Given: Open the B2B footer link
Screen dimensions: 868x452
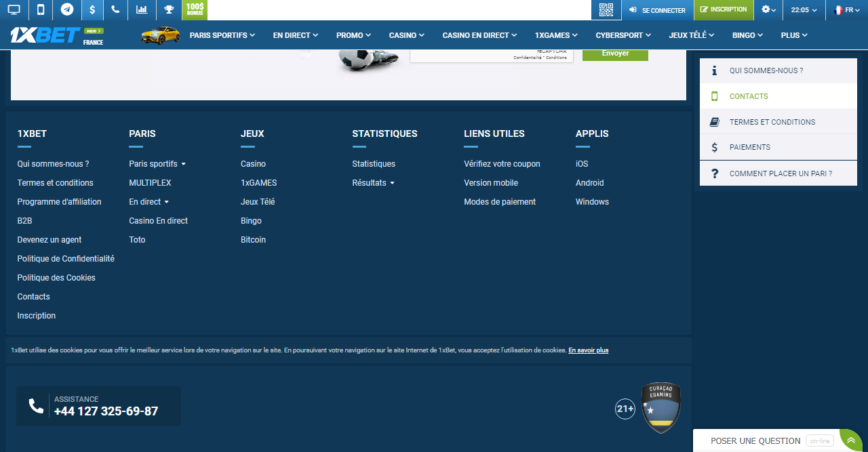Looking at the screenshot, I should 24,221.
